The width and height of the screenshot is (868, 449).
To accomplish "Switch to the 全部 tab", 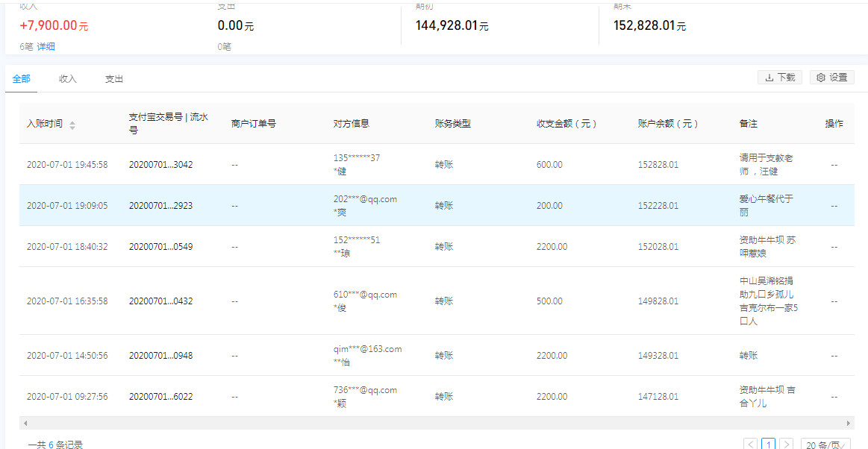I will point(22,79).
